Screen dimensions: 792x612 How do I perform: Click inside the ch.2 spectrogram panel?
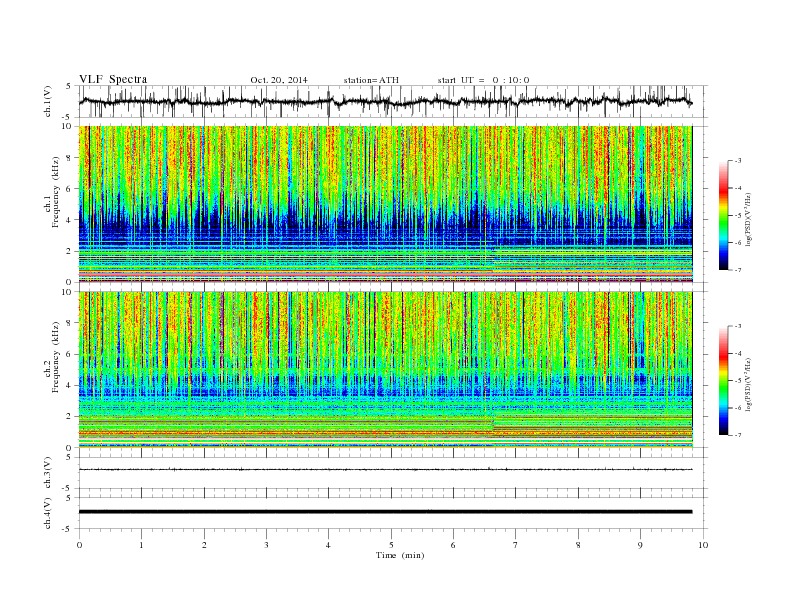385,370
